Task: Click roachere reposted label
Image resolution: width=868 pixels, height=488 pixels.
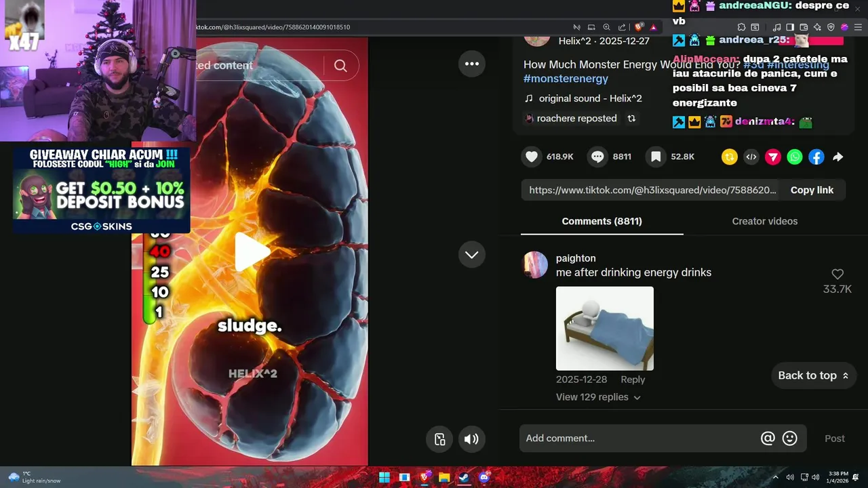Action: [576, 119]
